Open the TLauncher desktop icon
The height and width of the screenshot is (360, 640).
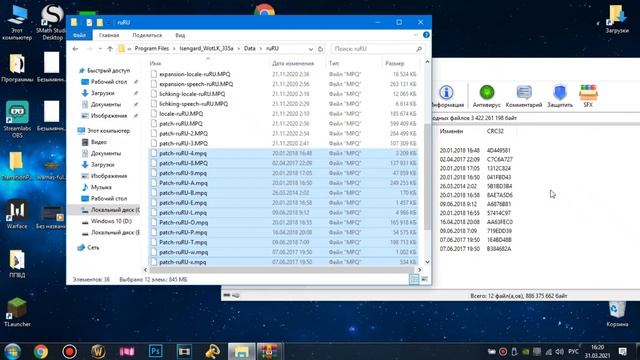17,312
